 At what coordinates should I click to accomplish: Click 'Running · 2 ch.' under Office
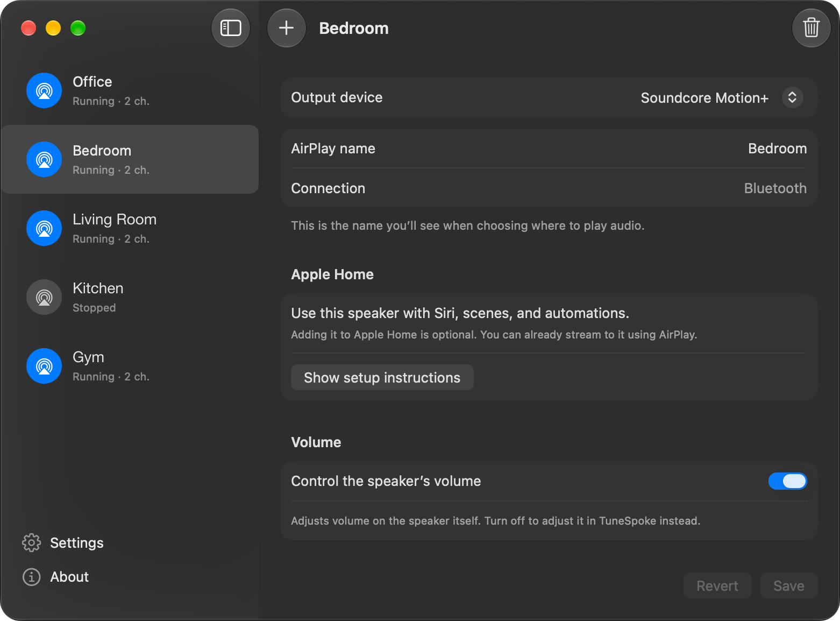click(111, 101)
